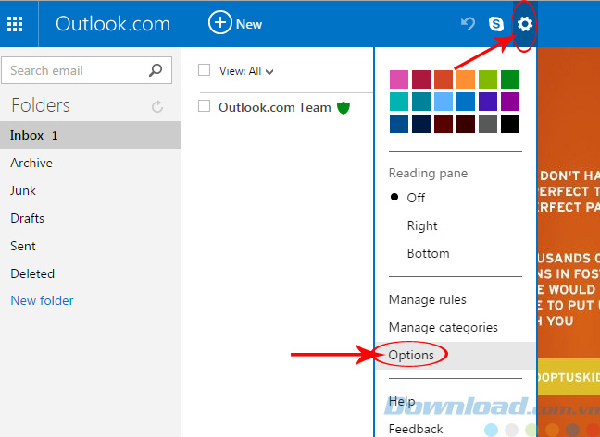600x437 pixels.
Task: Pick the pink theme color swatch
Action: click(399, 79)
